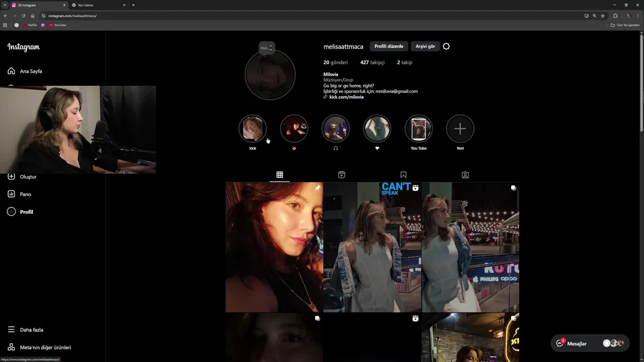Image resolution: width=644 pixels, height=362 pixels.
Task: Open the bottom-right cafe post
Action: (x=470, y=337)
